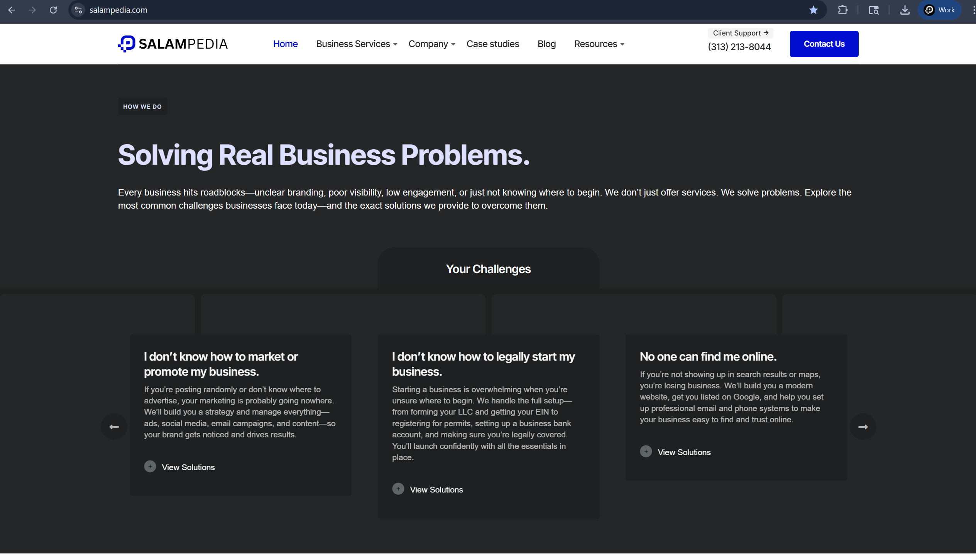Select the Home menu item
Viewport: 976px width, 560px height.
285,44
